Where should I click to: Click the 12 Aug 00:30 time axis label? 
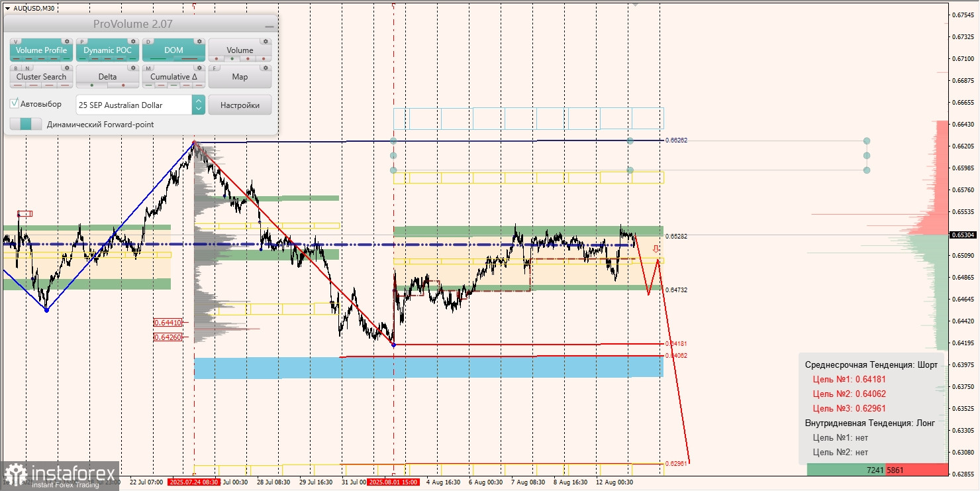coord(614,482)
